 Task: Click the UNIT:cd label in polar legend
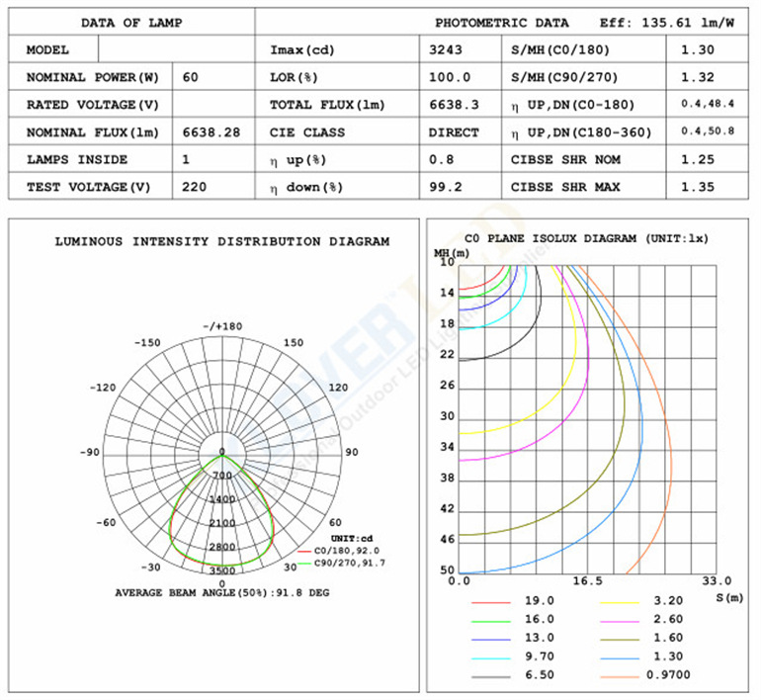coord(352,539)
